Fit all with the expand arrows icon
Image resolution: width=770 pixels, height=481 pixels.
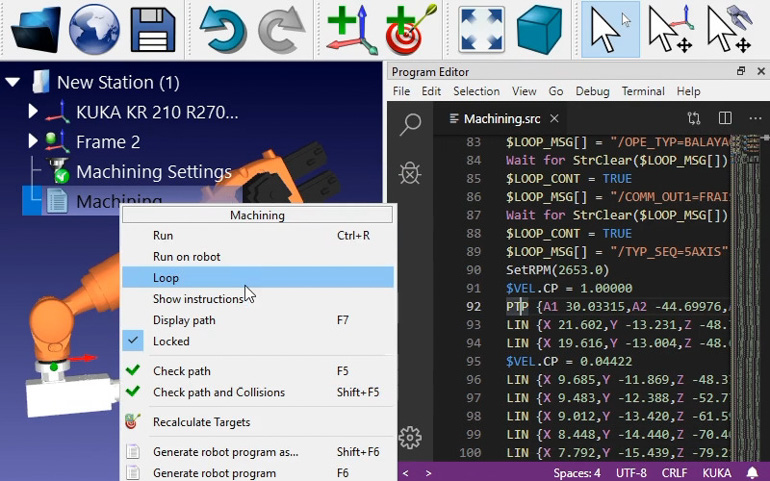click(x=481, y=29)
